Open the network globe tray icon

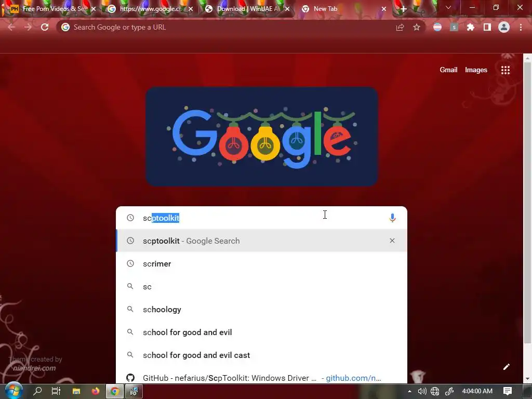(x=435, y=391)
